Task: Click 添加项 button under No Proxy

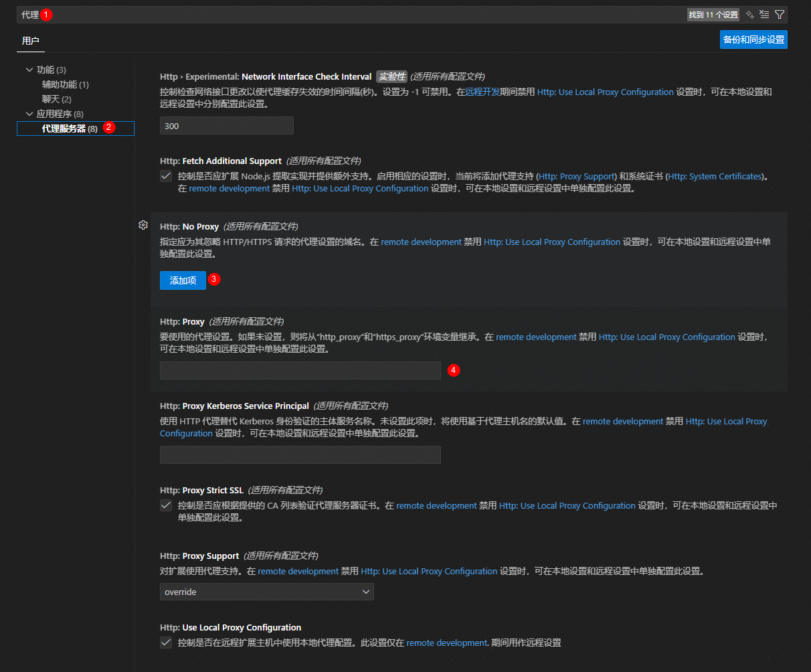Action: 183,280
